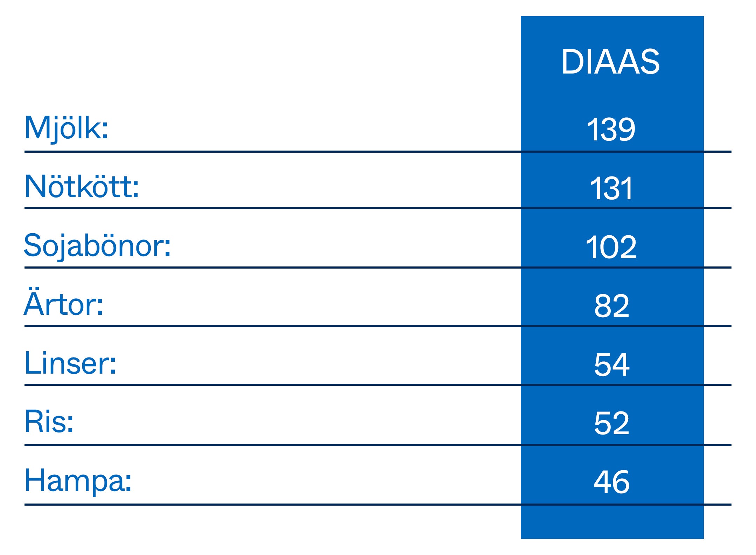The image size is (756, 555).
Task: Select the Mjölk row label
Action: [66, 128]
